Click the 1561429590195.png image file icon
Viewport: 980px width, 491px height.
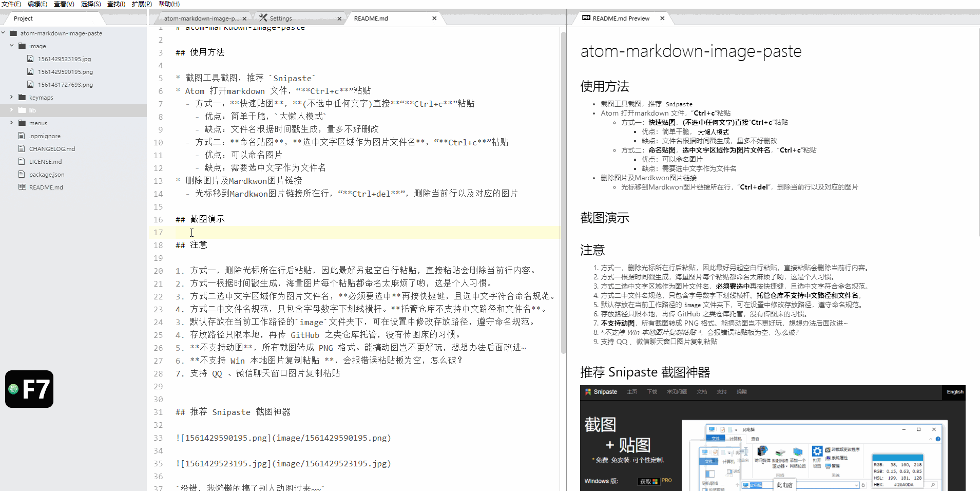[30, 71]
